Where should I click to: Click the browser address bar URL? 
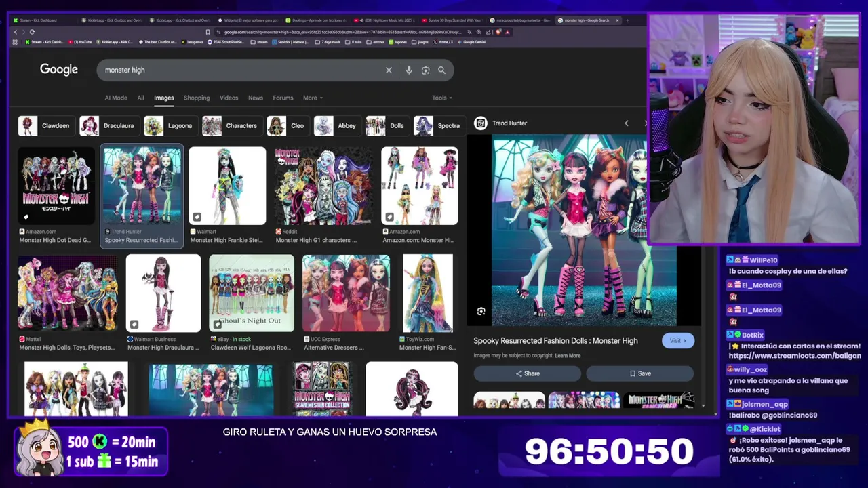click(x=342, y=32)
